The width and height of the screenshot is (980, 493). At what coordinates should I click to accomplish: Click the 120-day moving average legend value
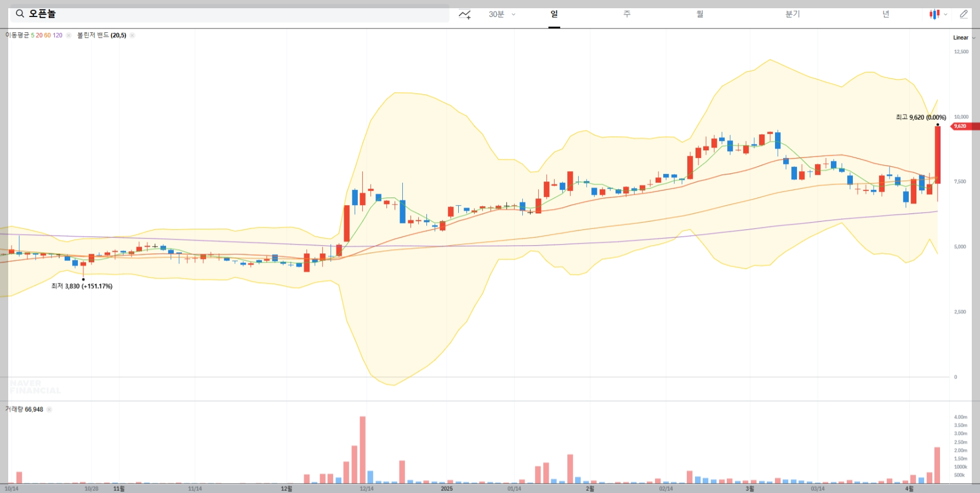58,35
